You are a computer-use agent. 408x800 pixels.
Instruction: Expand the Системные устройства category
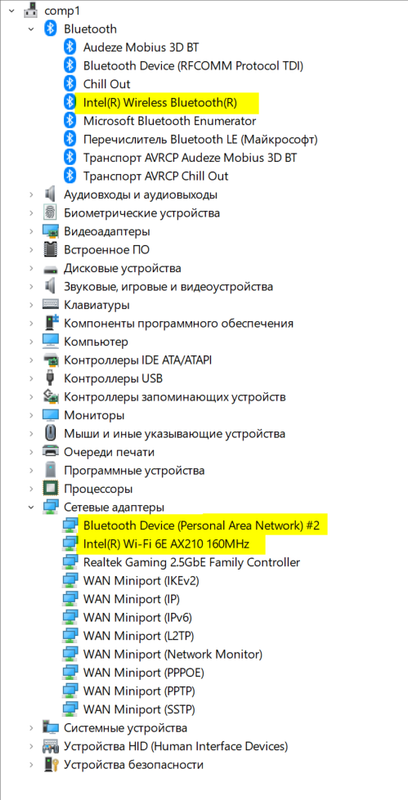point(32,728)
